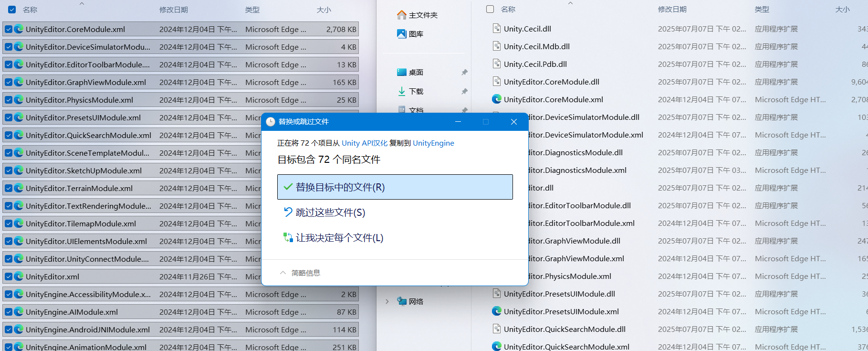The height and width of the screenshot is (351, 868).
Task: Open 桌面 desktop in navigation pane
Action: 410,72
